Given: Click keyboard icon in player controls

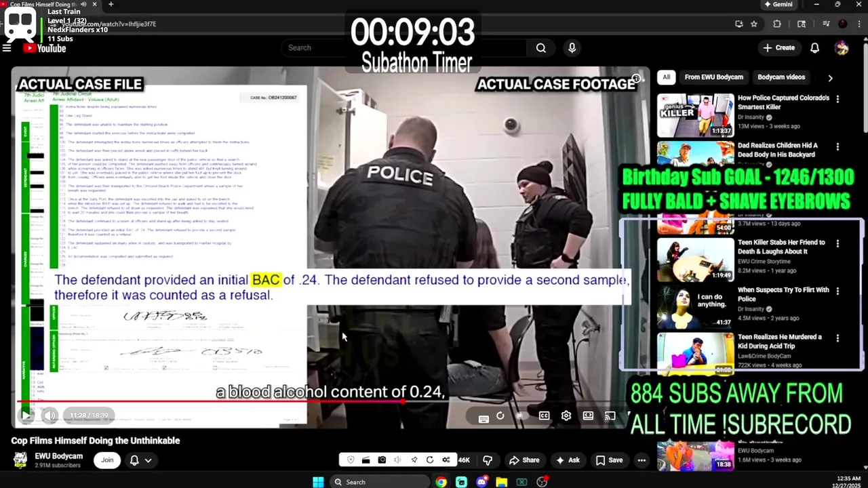Looking at the screenshot, I should tap(484, 418).
